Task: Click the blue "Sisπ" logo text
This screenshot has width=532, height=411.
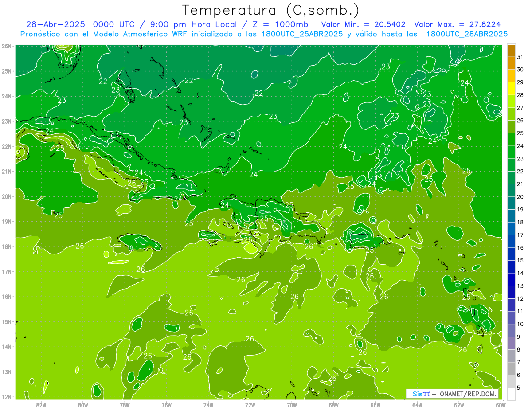Action: tap(421, 394)
